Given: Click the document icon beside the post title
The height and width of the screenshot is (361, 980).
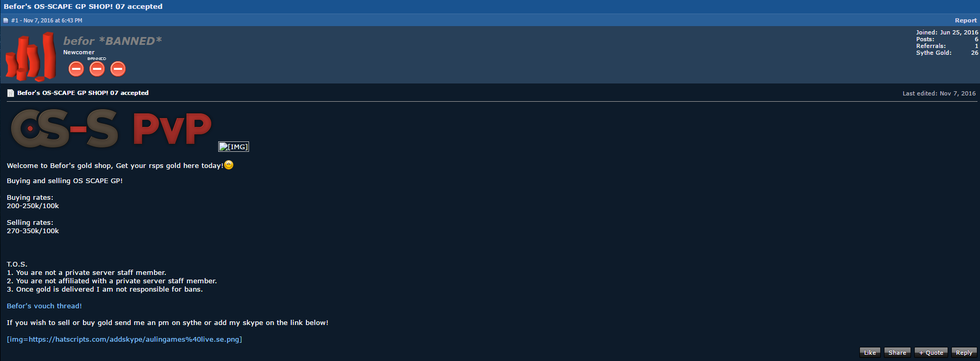Looking at the screenshot, I should [x=10, y=93].
